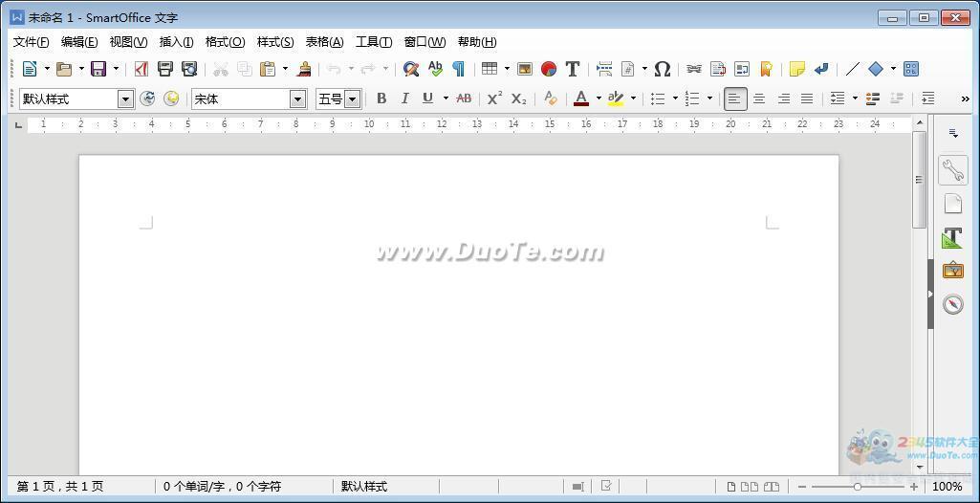Insert an image with picture icon

click(x=525, y=69)
